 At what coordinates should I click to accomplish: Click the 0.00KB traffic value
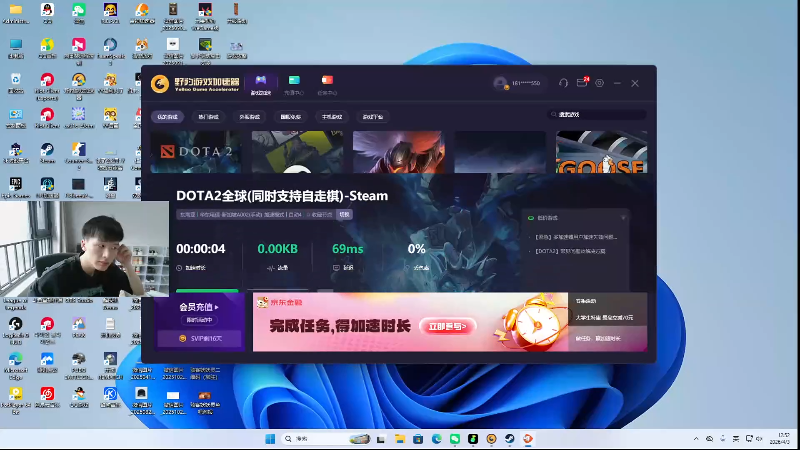[277, 249]
